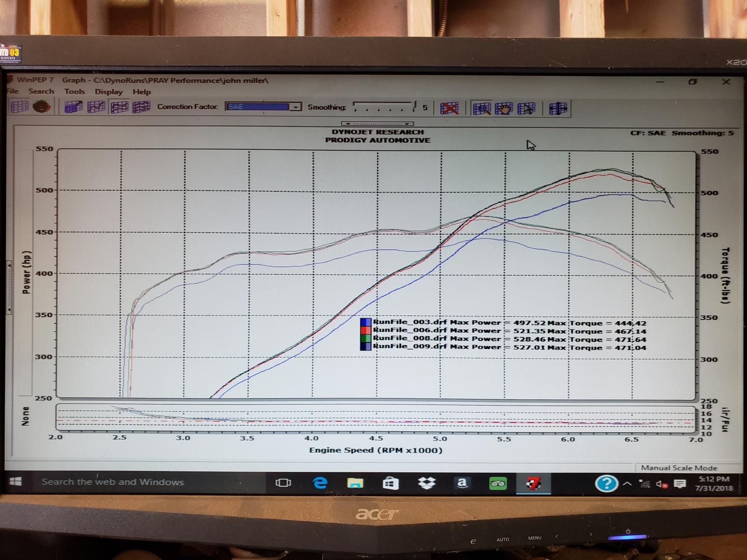Image resolution: width=747 pixels, height=560 pixels.
Task: Open the File menu
Action: click(13, 91)
